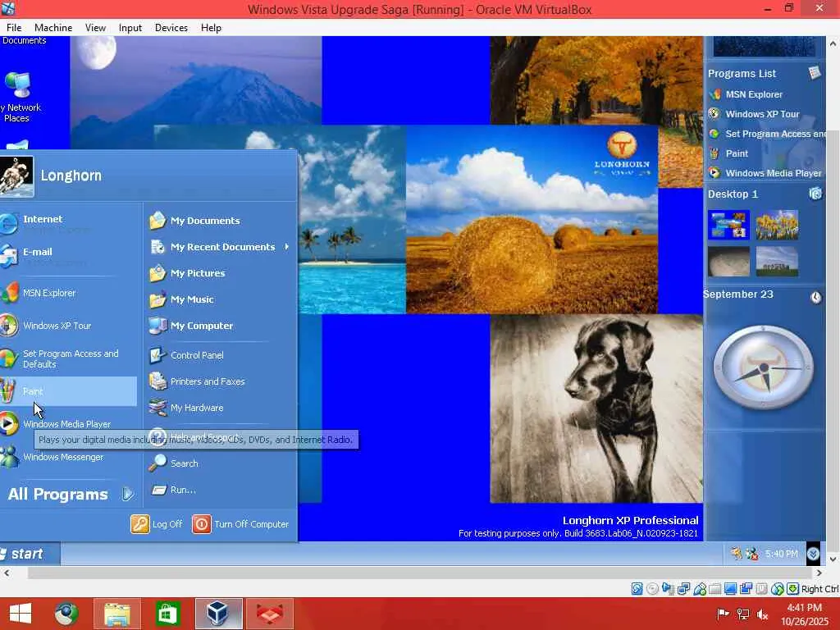Click vertical scrollbar down arrow
The image size is (840, 630).
coord(833,559)
